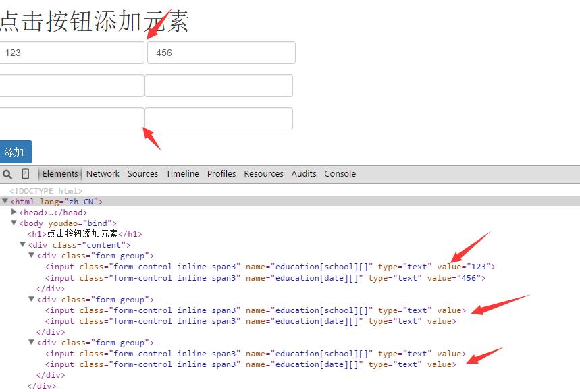Collapse the html lang="zh-CN" node

pos(5,201)
